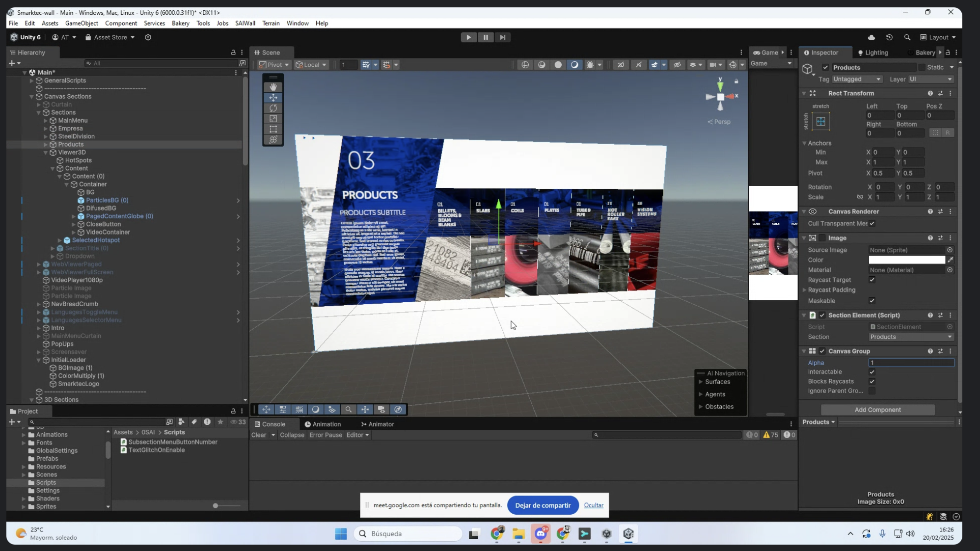Click the Alpha value field
Viewport: 980px width, 551px height.
coord(911,363)
